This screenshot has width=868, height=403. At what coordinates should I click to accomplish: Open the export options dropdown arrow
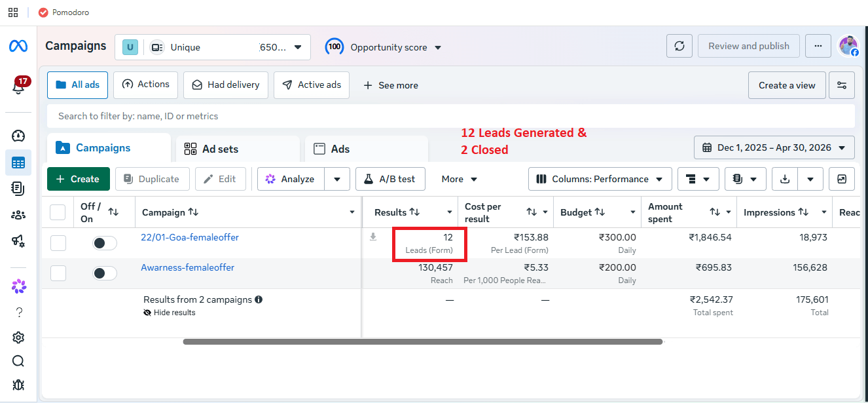pyautogui.click(x=810, y=179)
